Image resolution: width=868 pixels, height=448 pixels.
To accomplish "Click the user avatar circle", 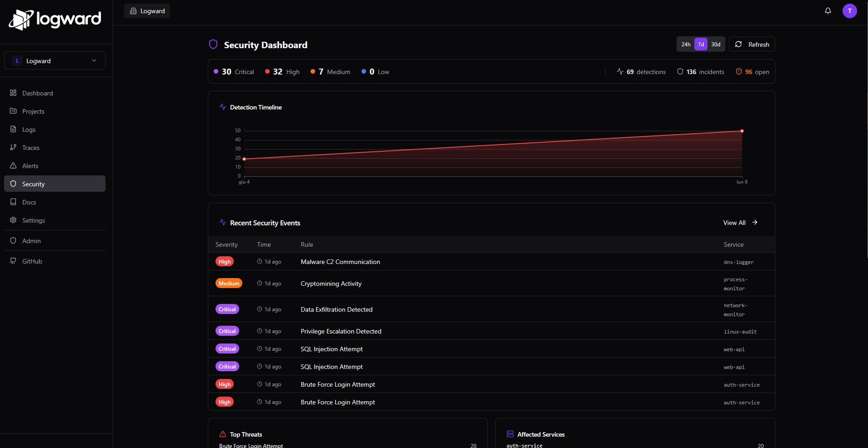I will tap(849, 11).
